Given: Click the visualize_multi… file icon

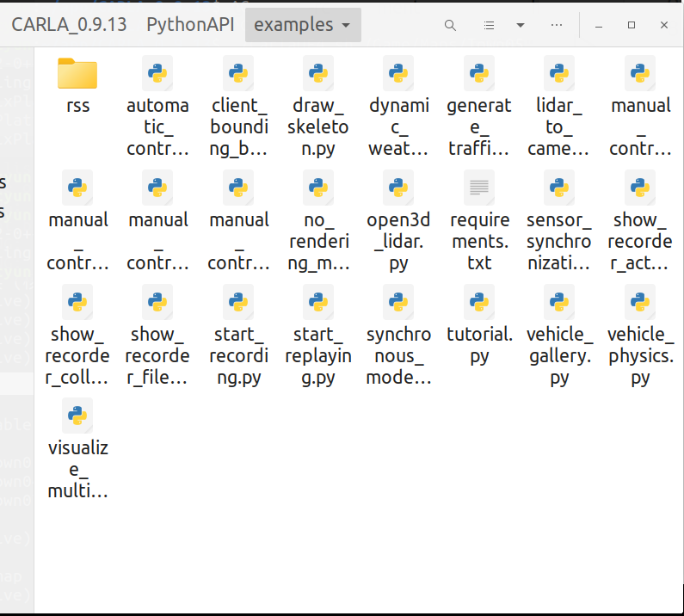Looking at the screenshot, I should (77, 416).
